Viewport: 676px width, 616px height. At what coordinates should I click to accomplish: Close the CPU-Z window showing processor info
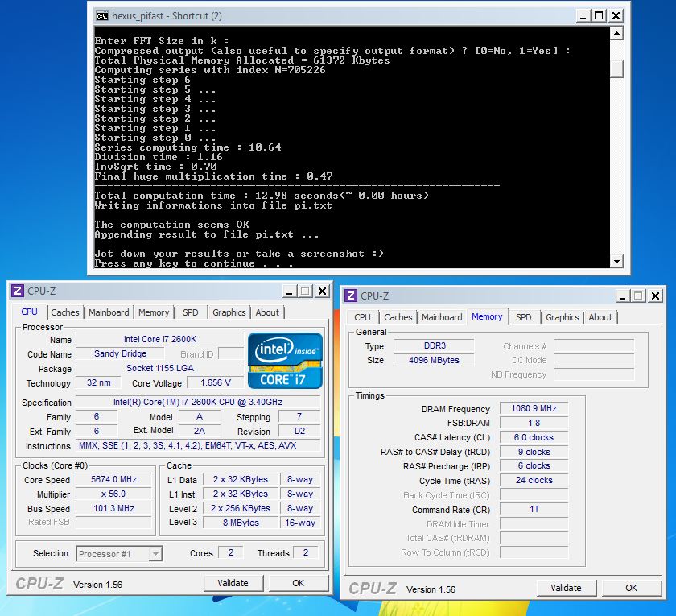coord(322,291)
